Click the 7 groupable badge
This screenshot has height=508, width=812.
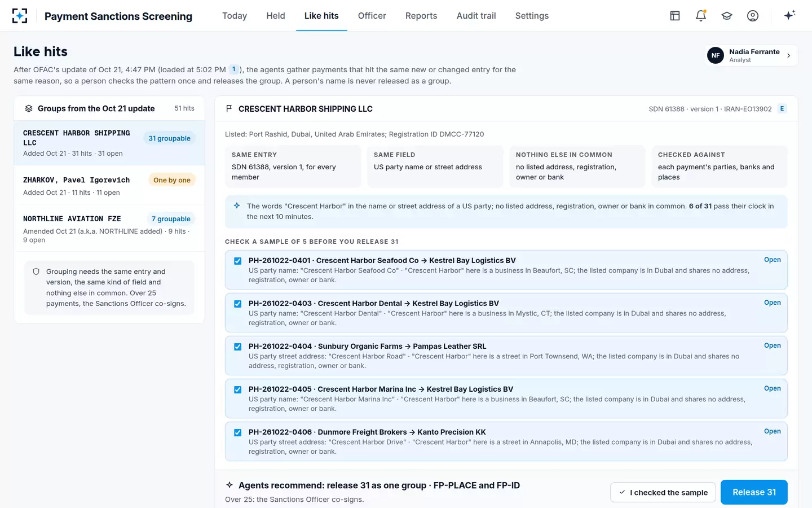pos(171,219)
